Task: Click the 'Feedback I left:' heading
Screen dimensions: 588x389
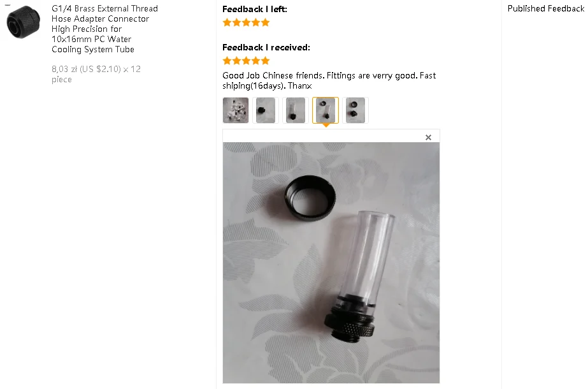Action: pyautogui.click(x=255, y=9)
